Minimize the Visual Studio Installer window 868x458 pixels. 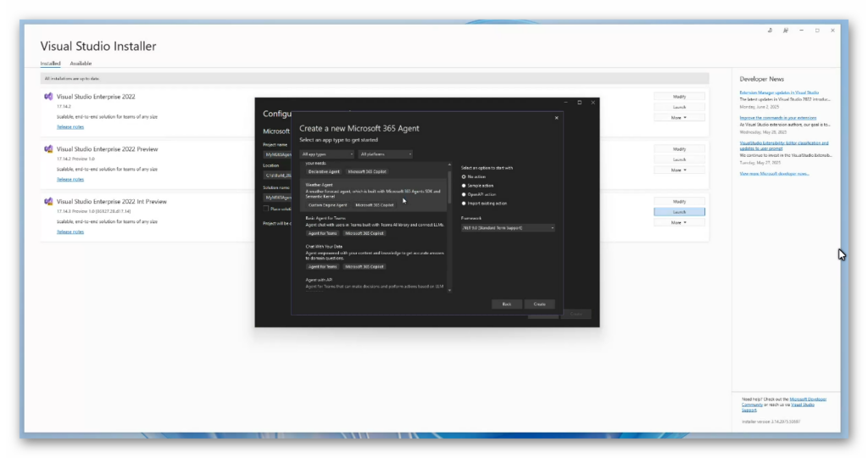801,31
